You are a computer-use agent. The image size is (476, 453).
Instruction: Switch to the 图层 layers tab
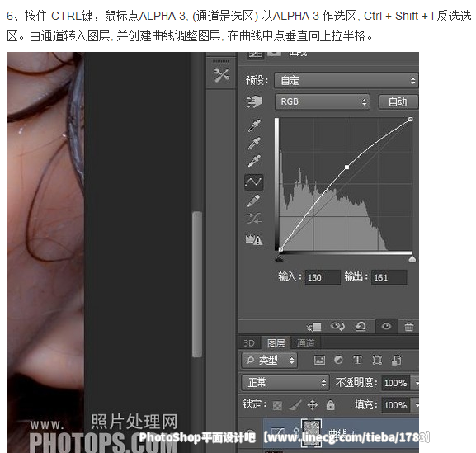pos(276,343)
